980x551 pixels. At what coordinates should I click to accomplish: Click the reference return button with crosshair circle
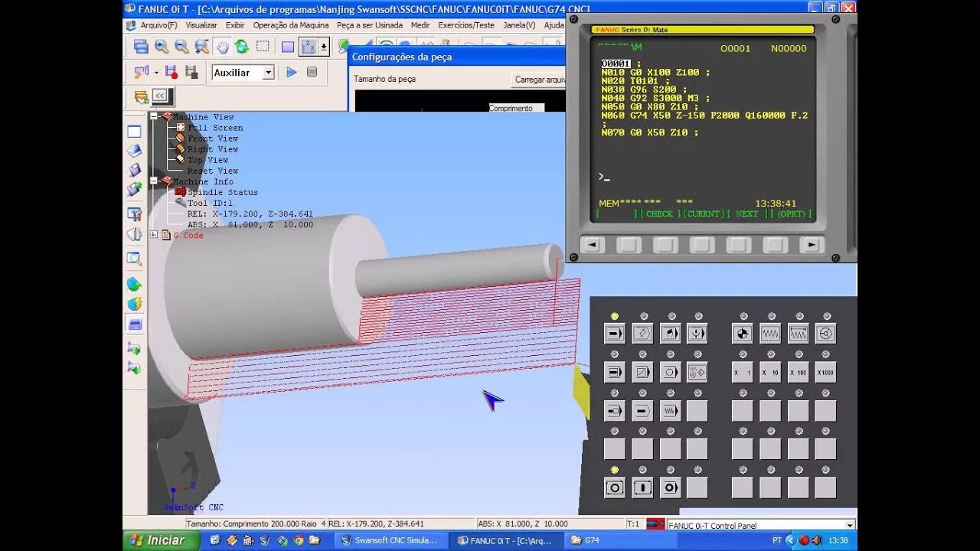coord(742,333)
